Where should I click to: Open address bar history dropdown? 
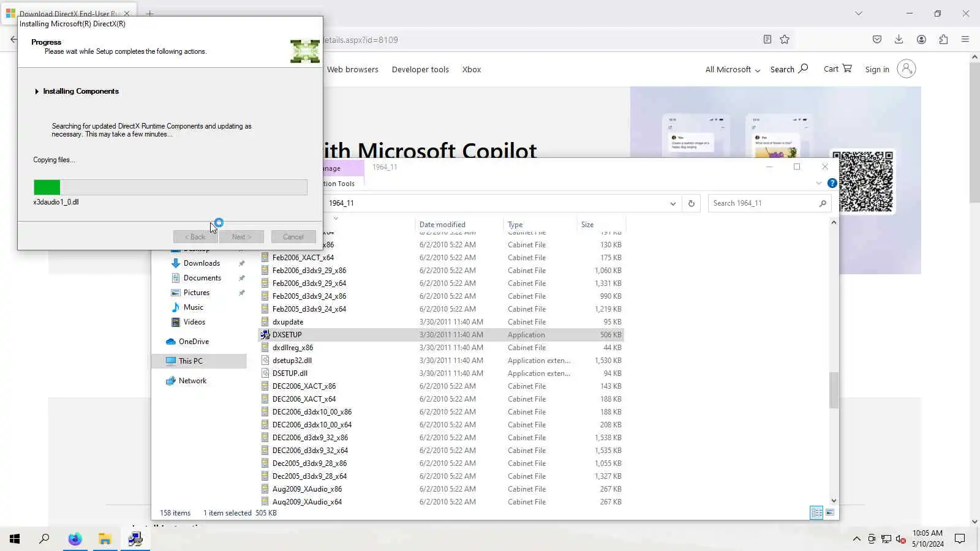673,203
